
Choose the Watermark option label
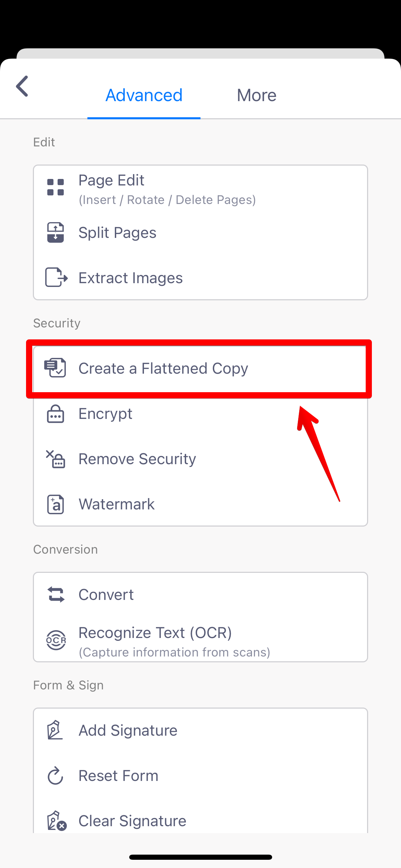pyautogui.click(x=117, y=504)
